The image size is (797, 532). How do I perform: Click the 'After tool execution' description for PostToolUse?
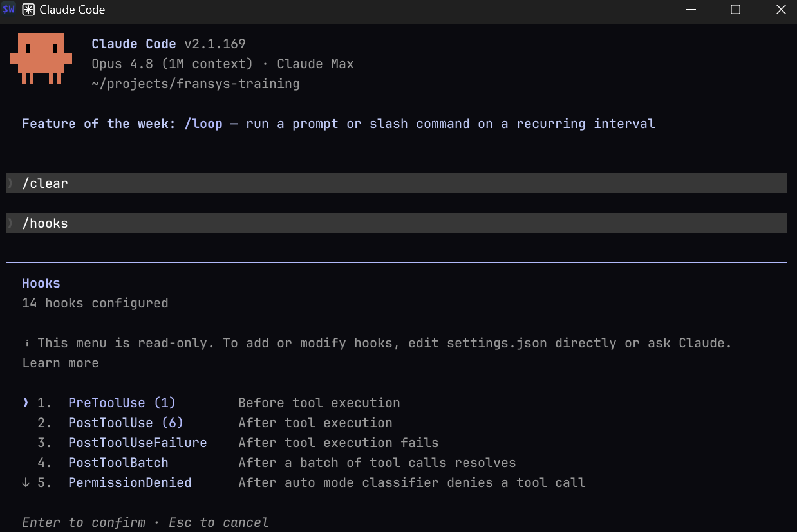click(x=315, y=423)
